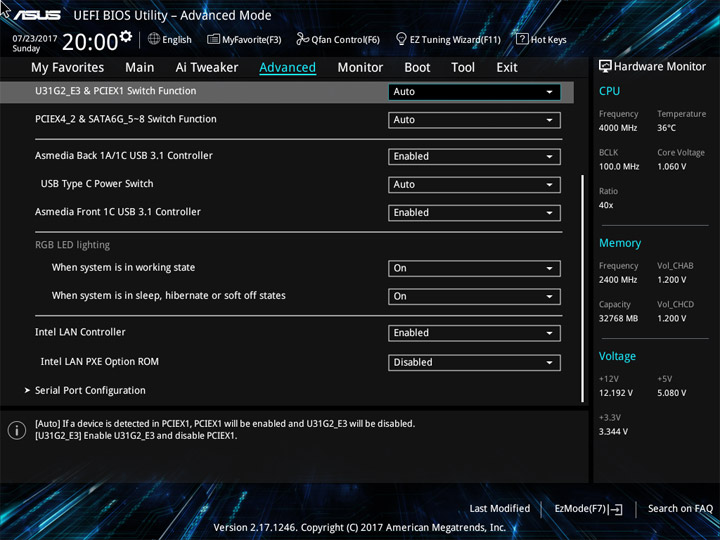Click the 4000 MHz CPU frequency value

(618, 128)
